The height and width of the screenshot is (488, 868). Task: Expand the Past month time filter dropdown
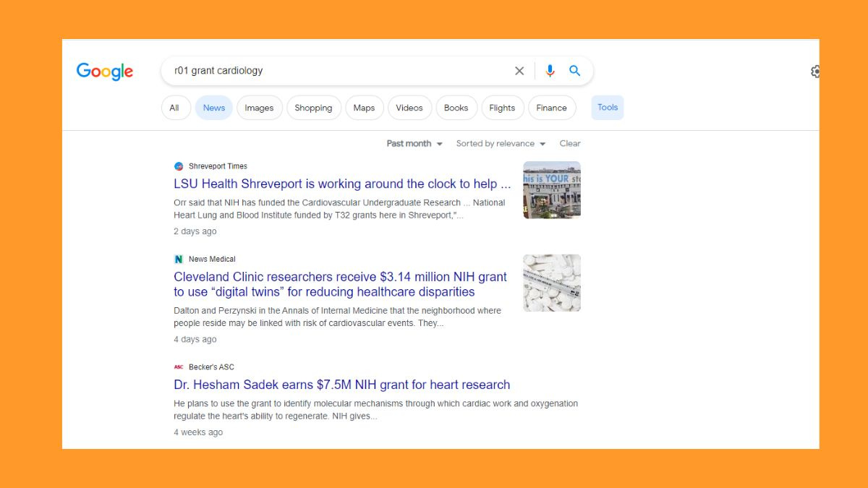click(x=414, y=144)
